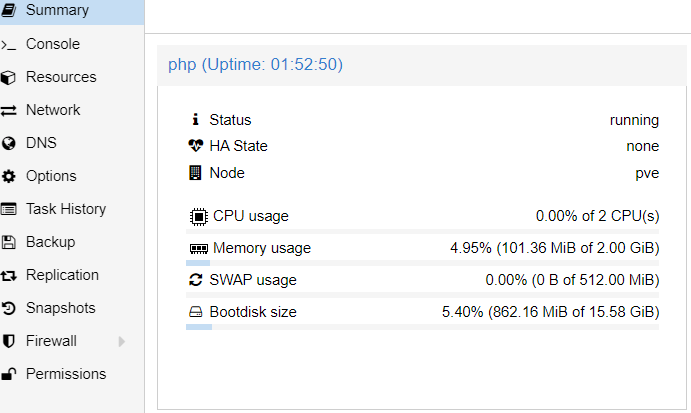
Task: Click the CPU usage chip icon
Action: (199, 216)
